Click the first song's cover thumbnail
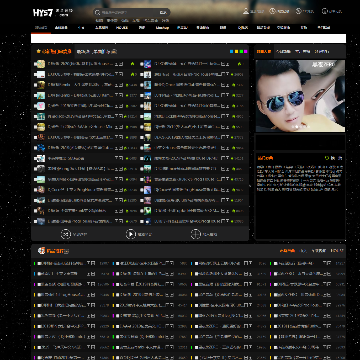Image resolution: width=360 pixels, height=360 pixels. 41,64
